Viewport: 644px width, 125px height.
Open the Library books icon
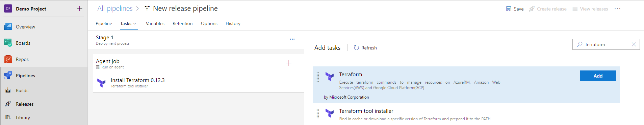(x=8, y=118)
